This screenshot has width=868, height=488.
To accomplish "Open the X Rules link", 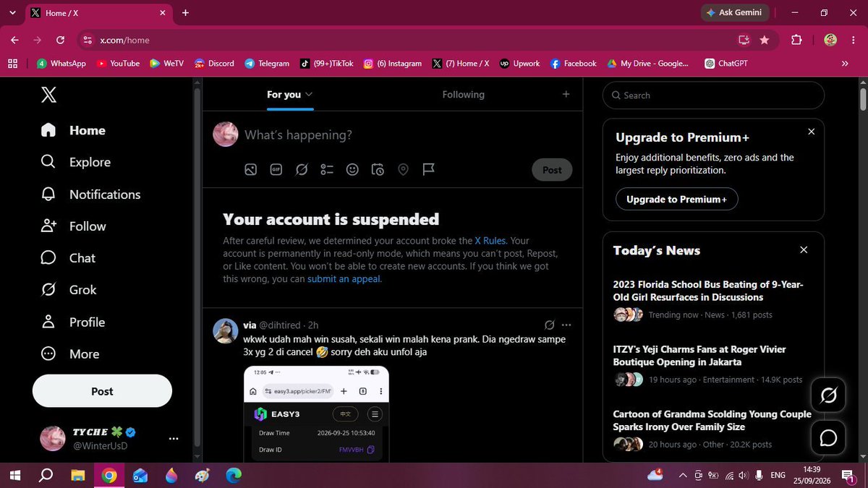I will pyautogui.click(x=490, y=241).
